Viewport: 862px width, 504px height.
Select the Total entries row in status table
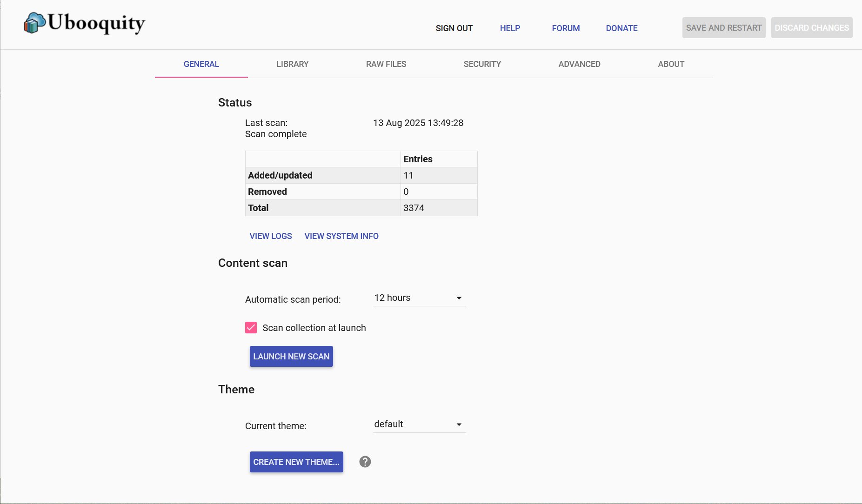click(361, 208)
